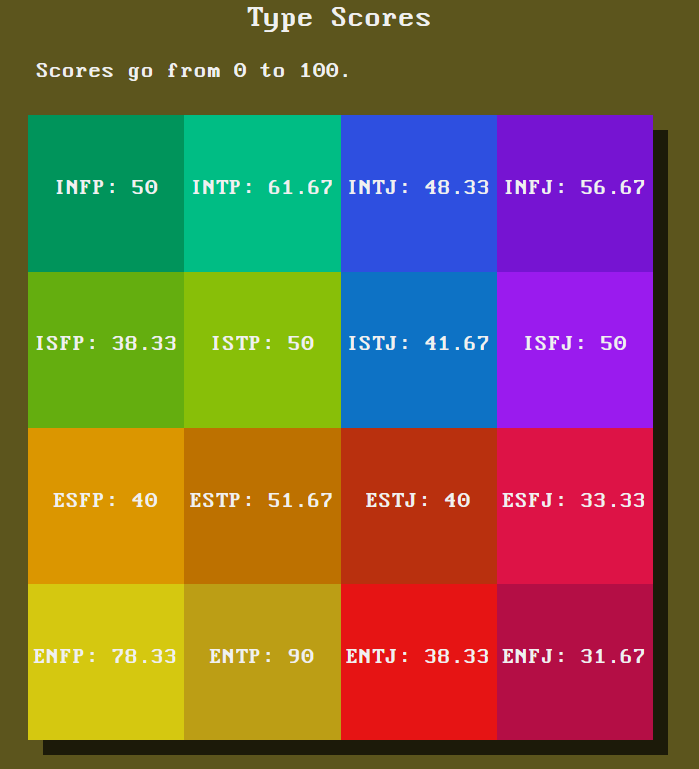Screen dimensions: 699x769
Task: Select the ENFJ: 31.67 square
Action: [x=575, y=662]
